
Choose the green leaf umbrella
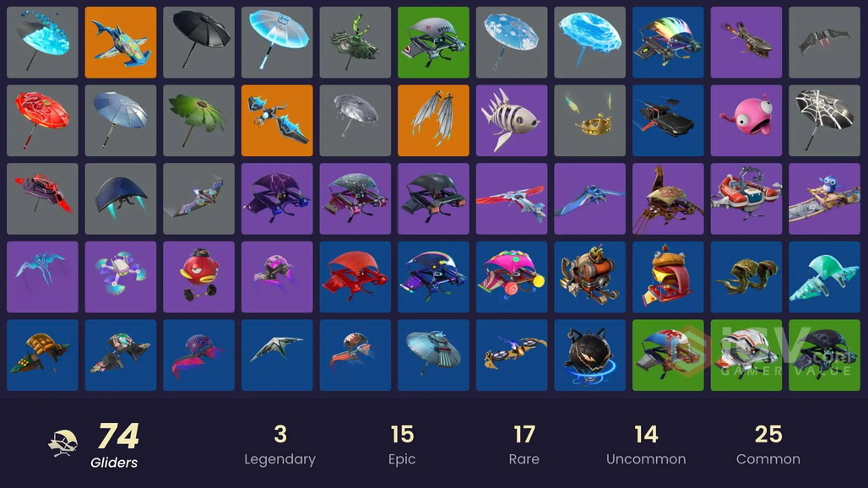pos(198,121)
